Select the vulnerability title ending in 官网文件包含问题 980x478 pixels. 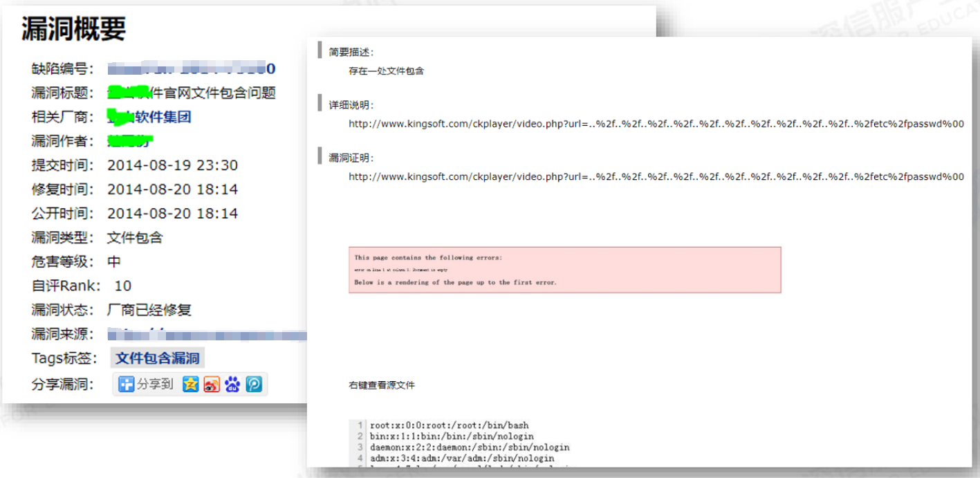pos(192,93)
